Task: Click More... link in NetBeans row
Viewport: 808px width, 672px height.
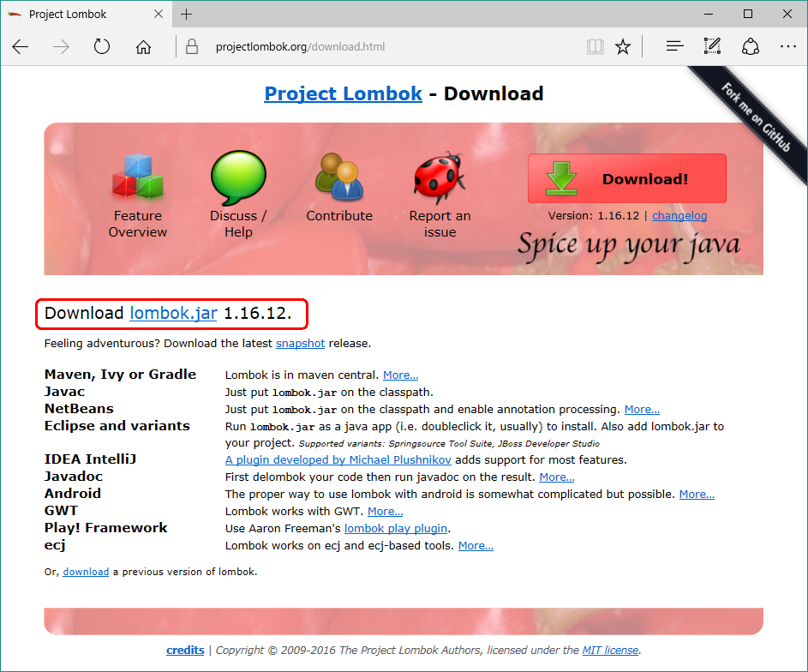Action: [x=642, y=409]
